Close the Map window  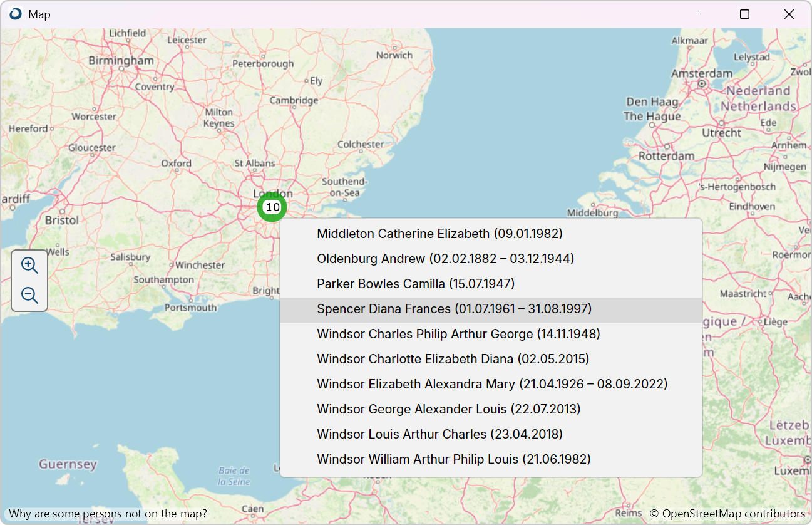[x=789, y=14]
